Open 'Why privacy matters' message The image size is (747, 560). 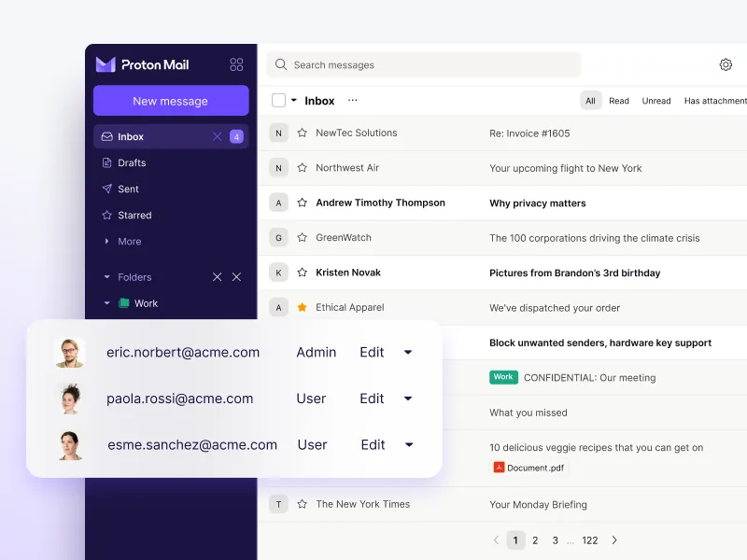point(538,203)
